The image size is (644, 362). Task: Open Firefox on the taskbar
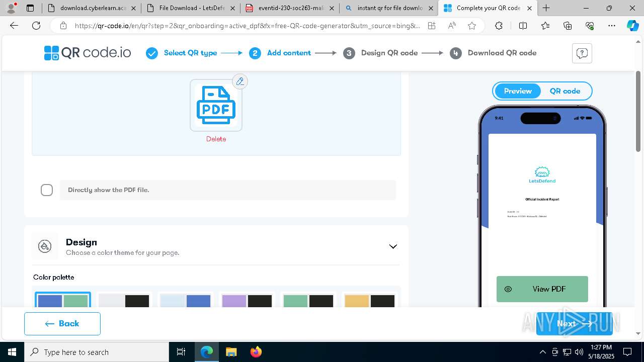(256, 352)
